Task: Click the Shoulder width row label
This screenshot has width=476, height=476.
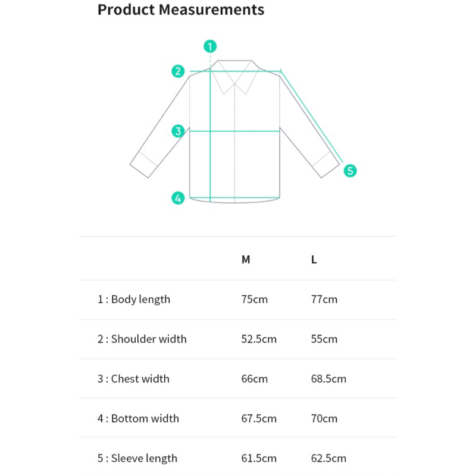Action: pos(142,339)
